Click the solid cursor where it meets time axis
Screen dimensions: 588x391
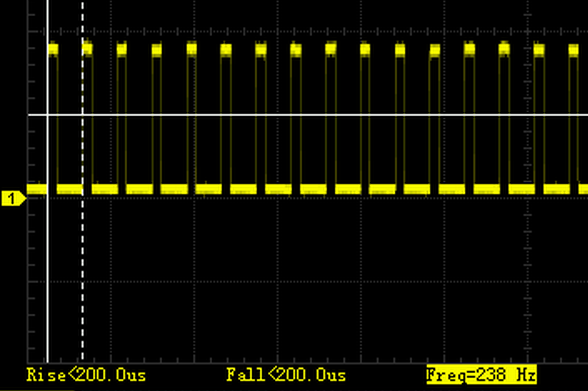(48, 362)
